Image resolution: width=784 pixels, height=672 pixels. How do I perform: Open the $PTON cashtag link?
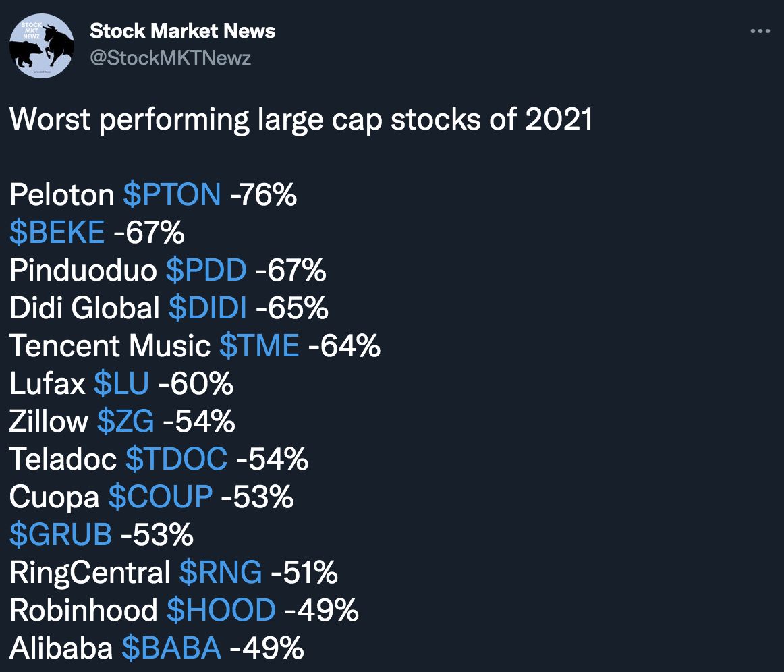(172, 195)
